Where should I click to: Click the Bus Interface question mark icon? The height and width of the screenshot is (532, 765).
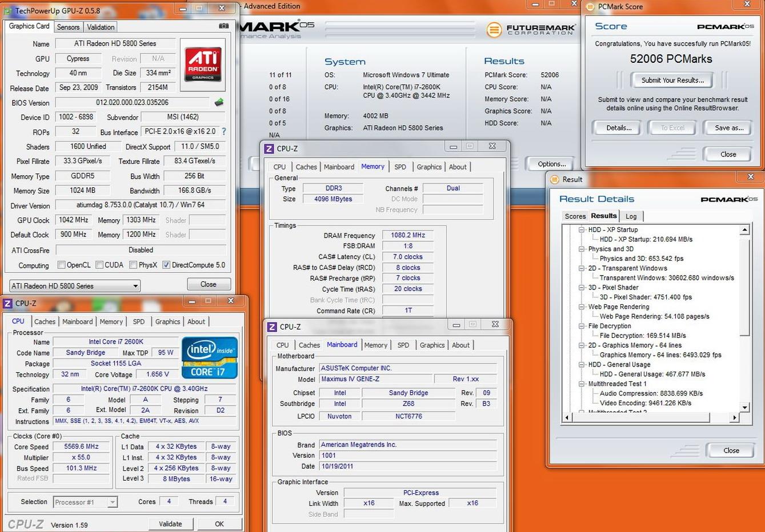[x=224, y=132]
